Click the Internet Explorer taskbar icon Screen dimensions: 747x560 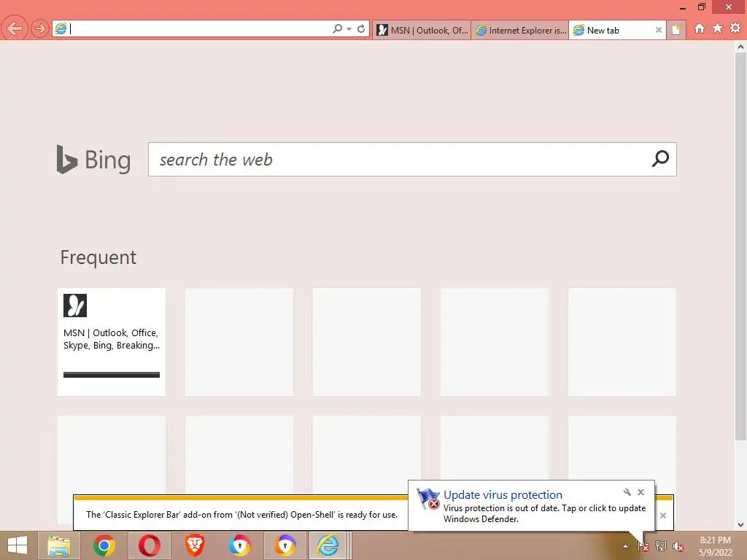coord(328,545)
